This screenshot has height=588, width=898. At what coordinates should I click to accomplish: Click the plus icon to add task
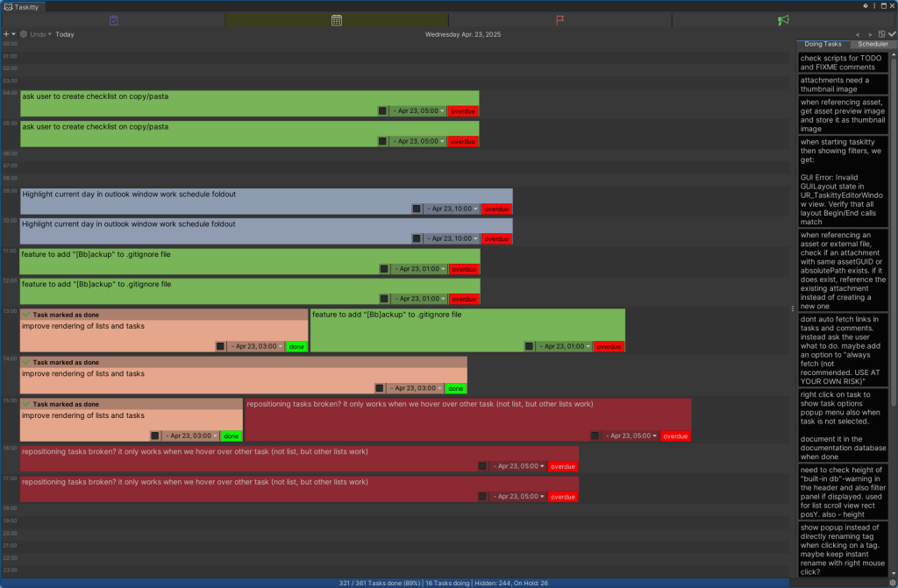click(x=6, y=34)
